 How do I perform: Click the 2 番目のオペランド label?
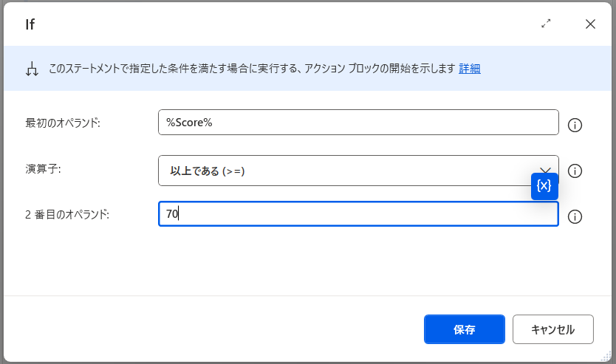point(67,215)
